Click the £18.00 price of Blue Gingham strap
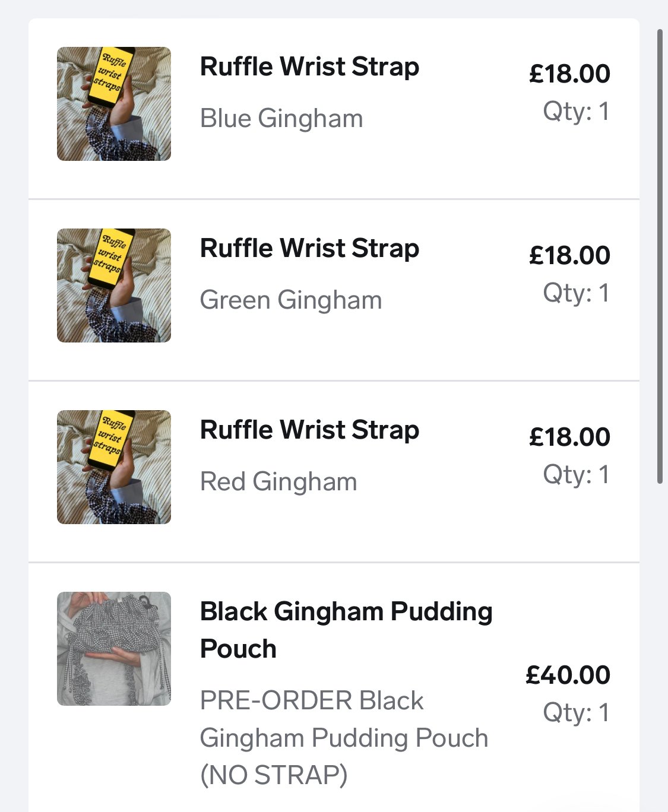668x812 pixels. [569, 74]
